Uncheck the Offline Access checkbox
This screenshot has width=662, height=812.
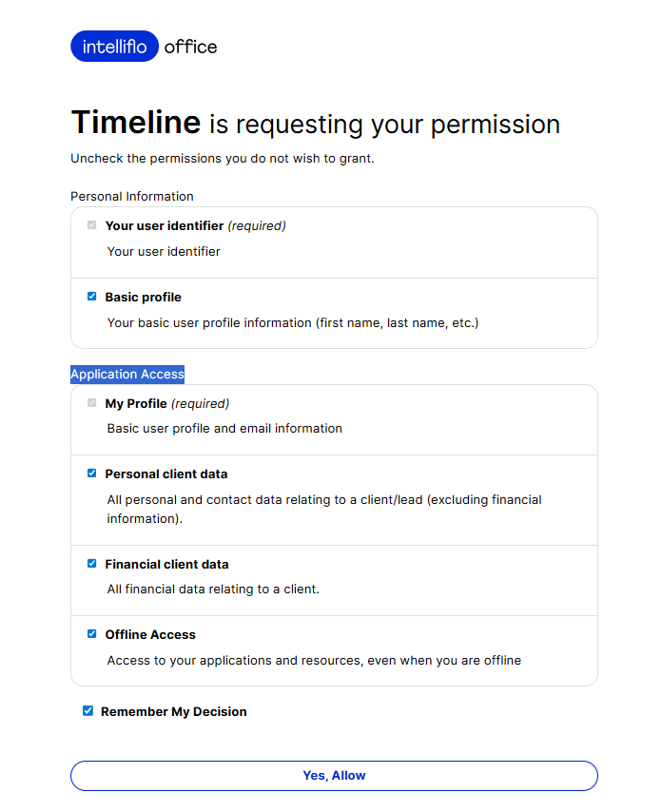coord(92,634)
